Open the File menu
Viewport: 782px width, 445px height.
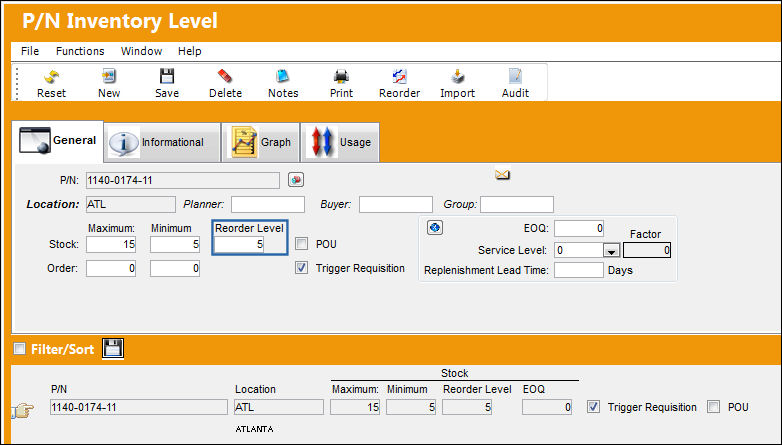(30, 51)
